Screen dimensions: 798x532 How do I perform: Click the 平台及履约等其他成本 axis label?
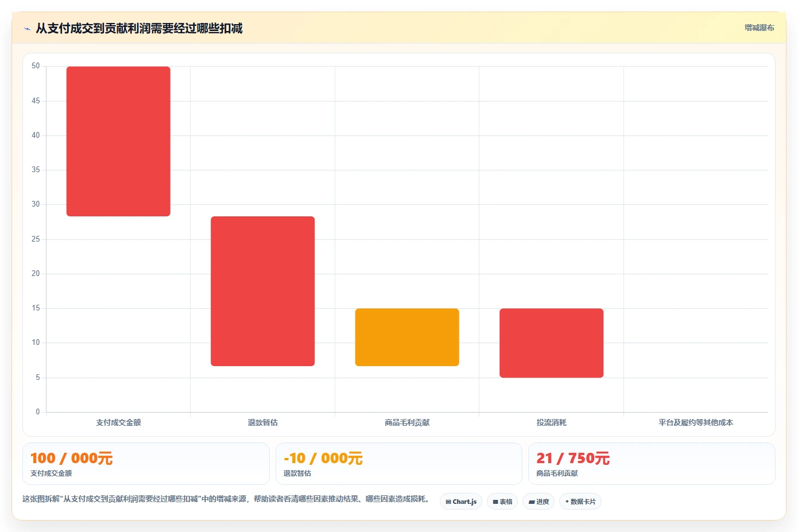(x=696, y=422)
